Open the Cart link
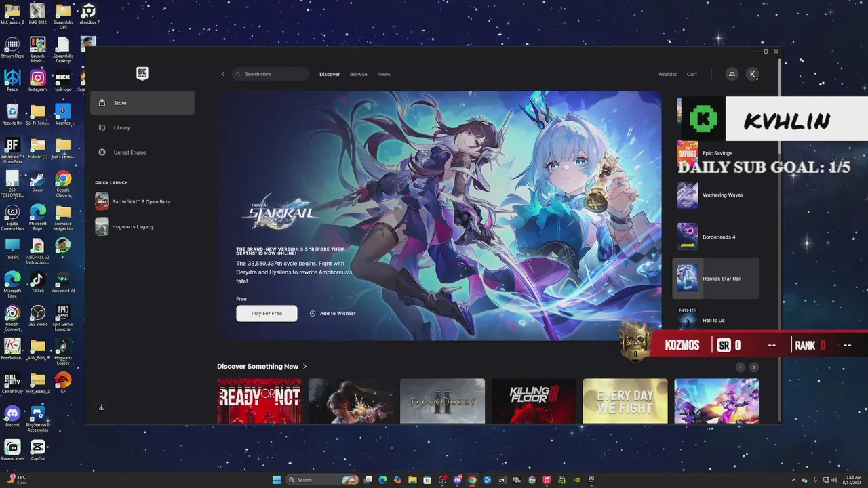The width and height of the screenshot is (868, 488). [692, 74]
